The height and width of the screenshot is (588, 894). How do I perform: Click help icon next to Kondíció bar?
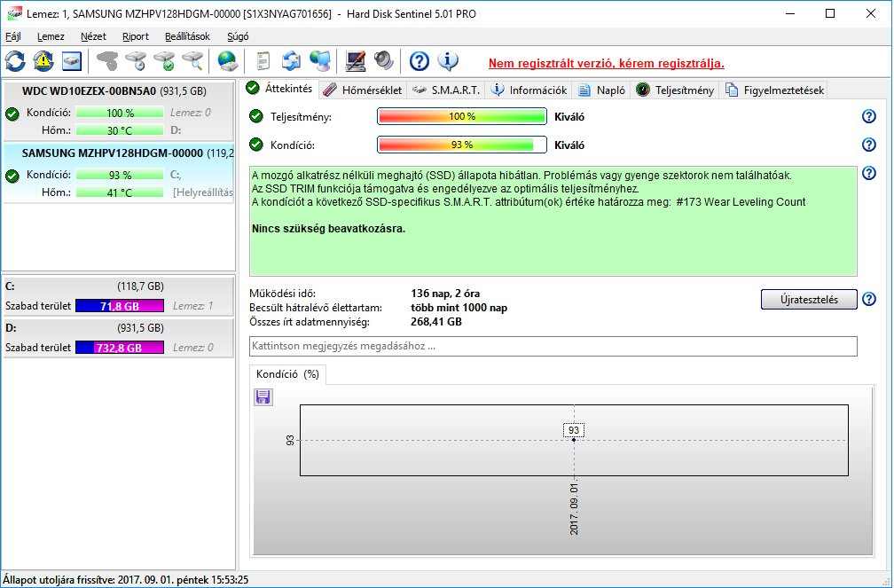[x=869, y=145]
